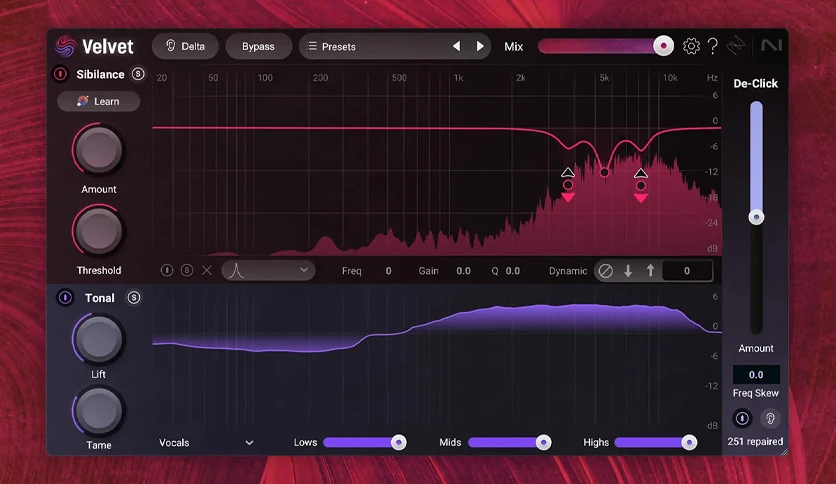This screenshot has width=836, height=484.
Task: Go to next preset arrow
Action: coord(480,46)
